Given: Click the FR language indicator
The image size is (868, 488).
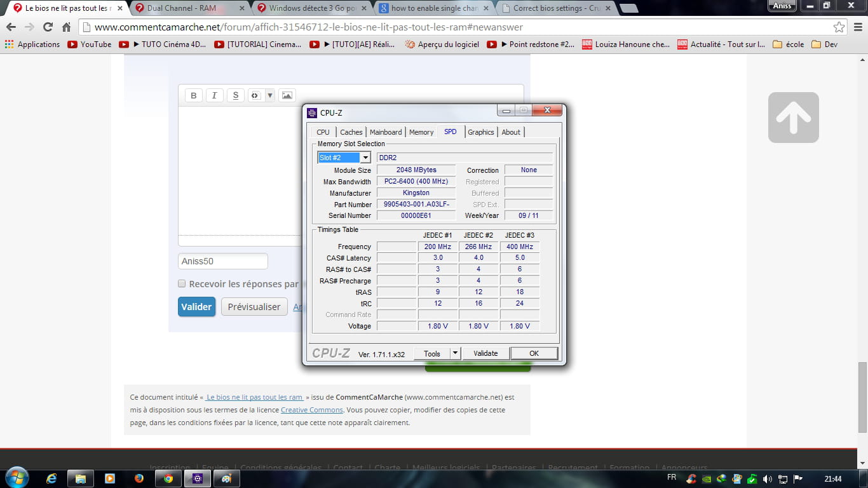Looking at the screenshot, I should click(x=672, y=478).
